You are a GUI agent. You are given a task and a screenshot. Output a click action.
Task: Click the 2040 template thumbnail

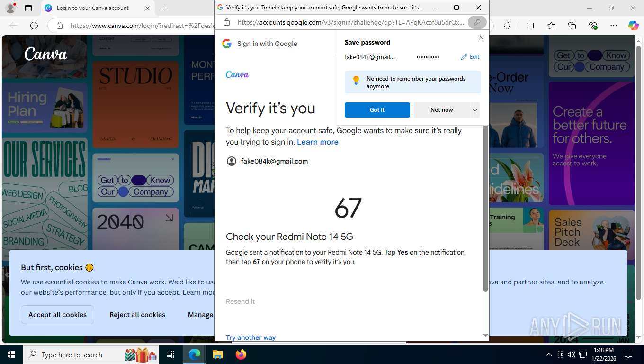point(135,228)
